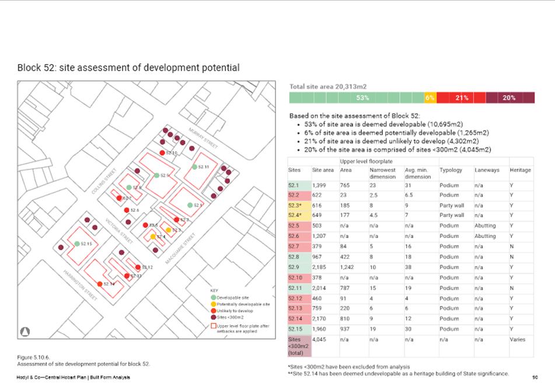Viewport: 555px width, 392px height.
Task: Click the green 53% segment of the site area bar
Action: (357, 97)
